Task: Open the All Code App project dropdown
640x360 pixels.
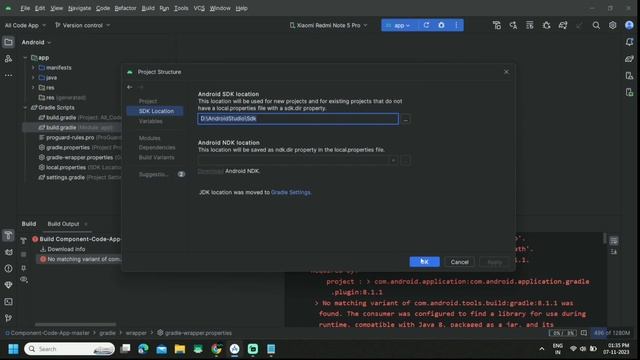Action: point(25,25)
